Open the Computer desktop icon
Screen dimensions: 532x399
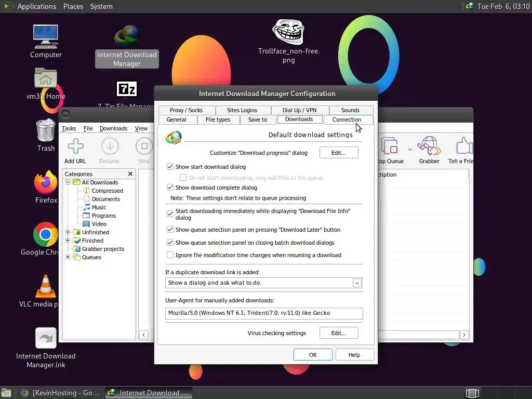[46, 37]
